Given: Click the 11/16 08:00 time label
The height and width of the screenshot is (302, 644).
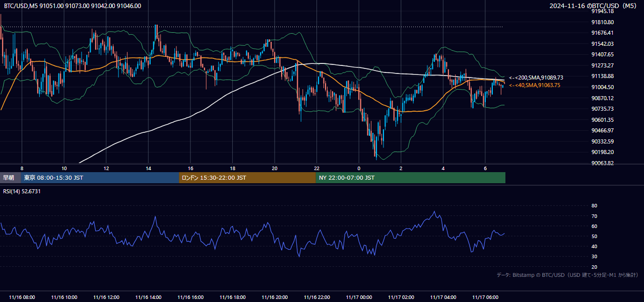Looking at the screenshot, I should (22, 297).
